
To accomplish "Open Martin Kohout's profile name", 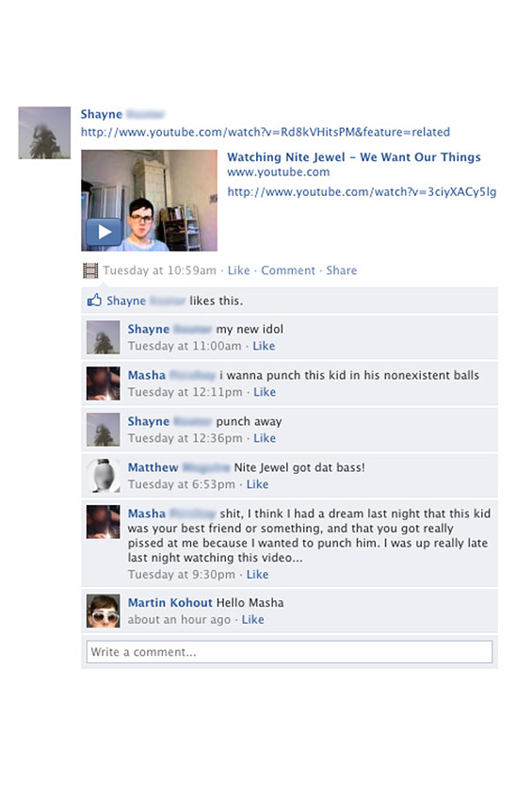I will pos(170,603).
